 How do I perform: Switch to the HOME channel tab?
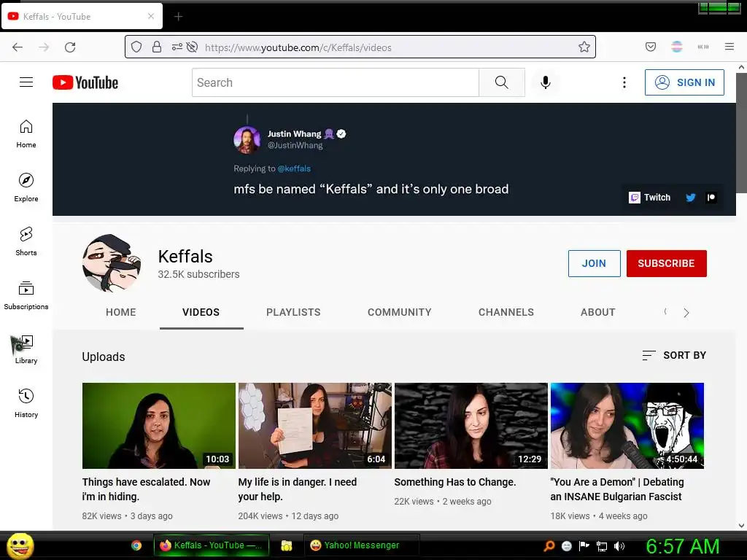coord(120,312)
